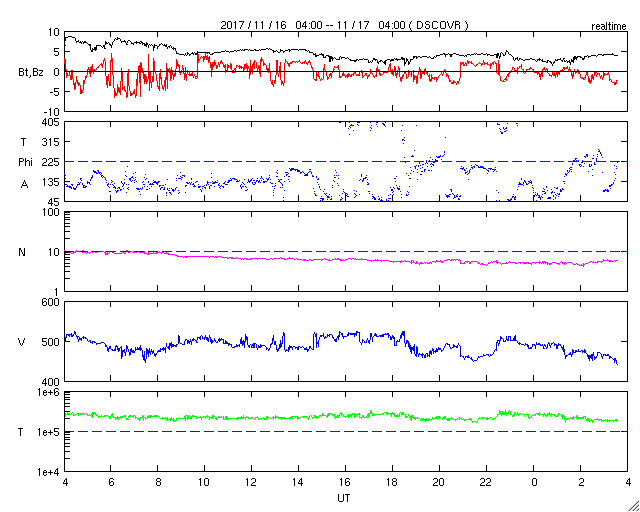Click the '-5' tick label on Bt,Bz panel

tap(55, 92)
